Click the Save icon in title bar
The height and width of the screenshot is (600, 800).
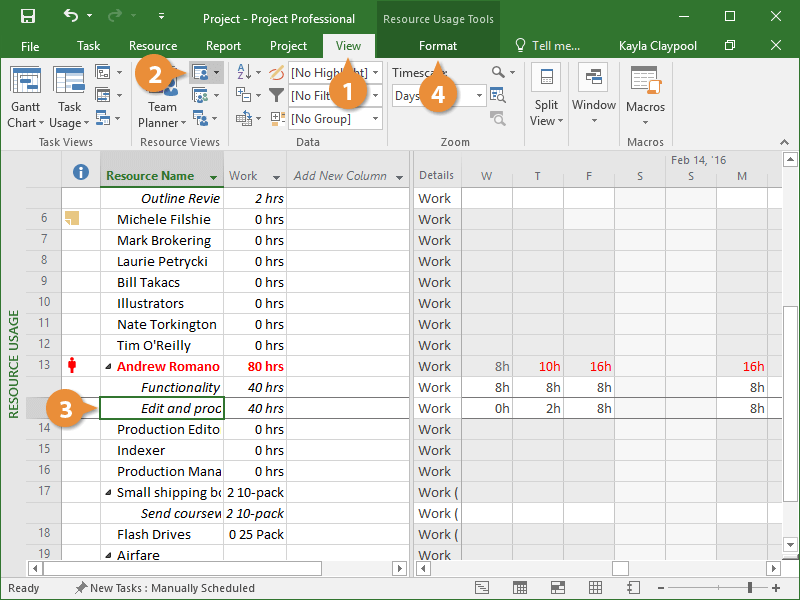pyautogui.click(x=28, y=17)
